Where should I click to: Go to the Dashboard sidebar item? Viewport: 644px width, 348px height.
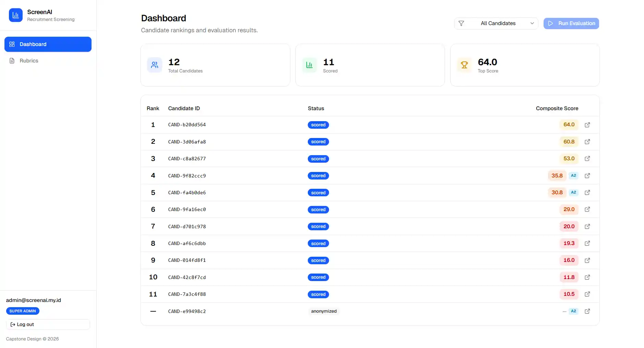[x=48, y=44]
